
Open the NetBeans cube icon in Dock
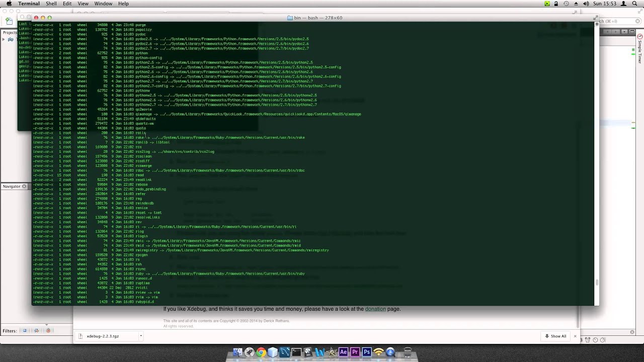click(273, 352)
